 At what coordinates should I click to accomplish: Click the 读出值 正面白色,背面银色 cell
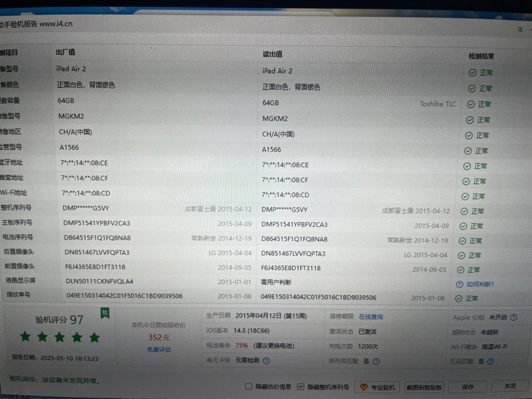coord(291,87)
